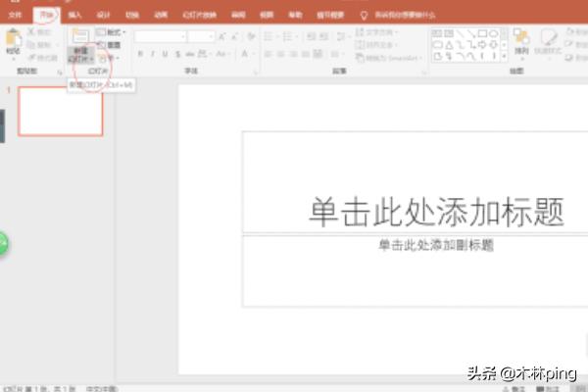The width and height of the screenshot is (588, 392).
Task: Open the font name dropdown
Action: coord(183,36)
